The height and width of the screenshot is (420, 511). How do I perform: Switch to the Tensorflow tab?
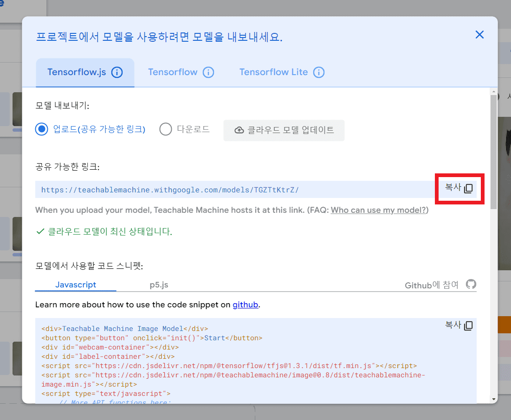pos(173,72)
